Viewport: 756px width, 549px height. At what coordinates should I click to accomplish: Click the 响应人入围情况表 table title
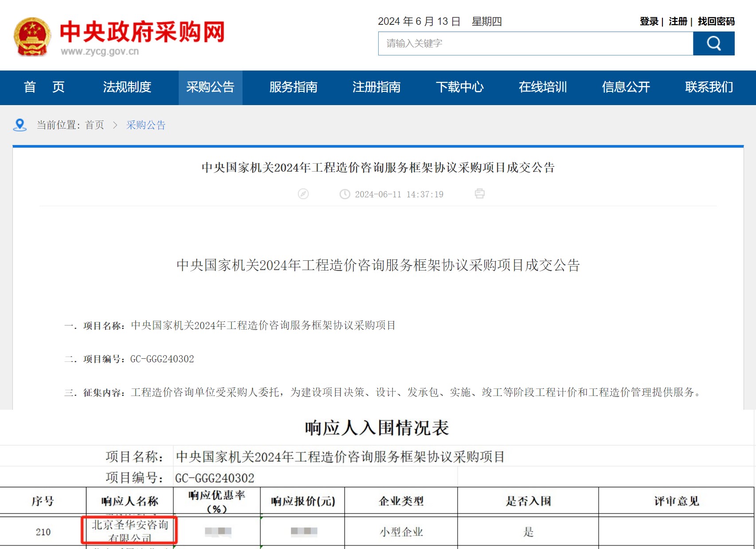coord(377,428)
